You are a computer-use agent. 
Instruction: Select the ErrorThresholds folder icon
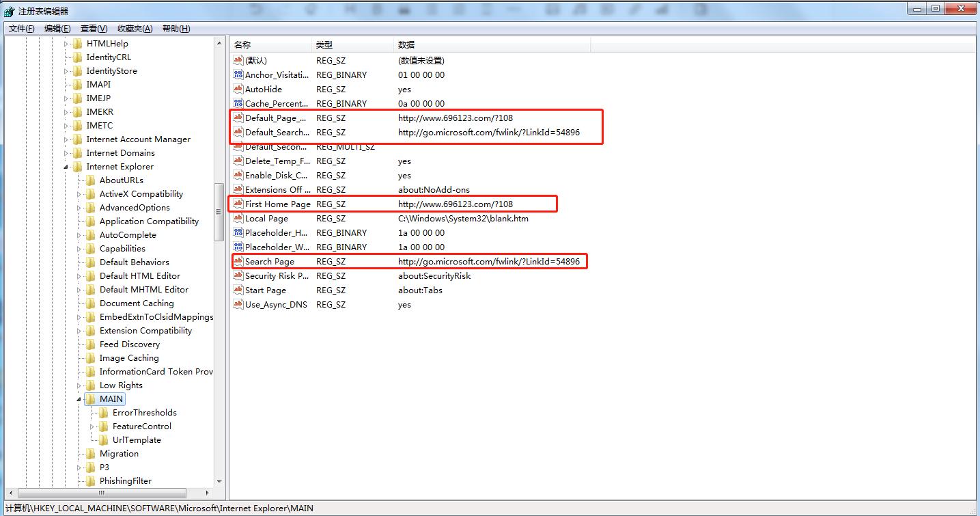coord(103,412)
